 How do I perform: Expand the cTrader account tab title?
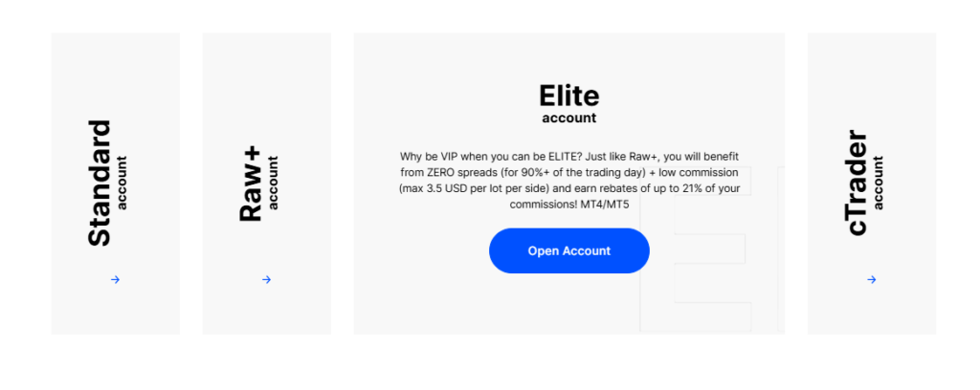tap(857, 183)
